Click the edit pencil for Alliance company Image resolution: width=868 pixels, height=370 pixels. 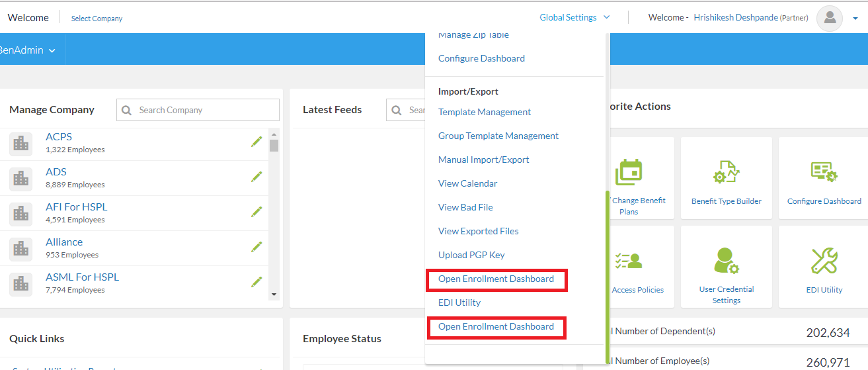coord(256,247)
